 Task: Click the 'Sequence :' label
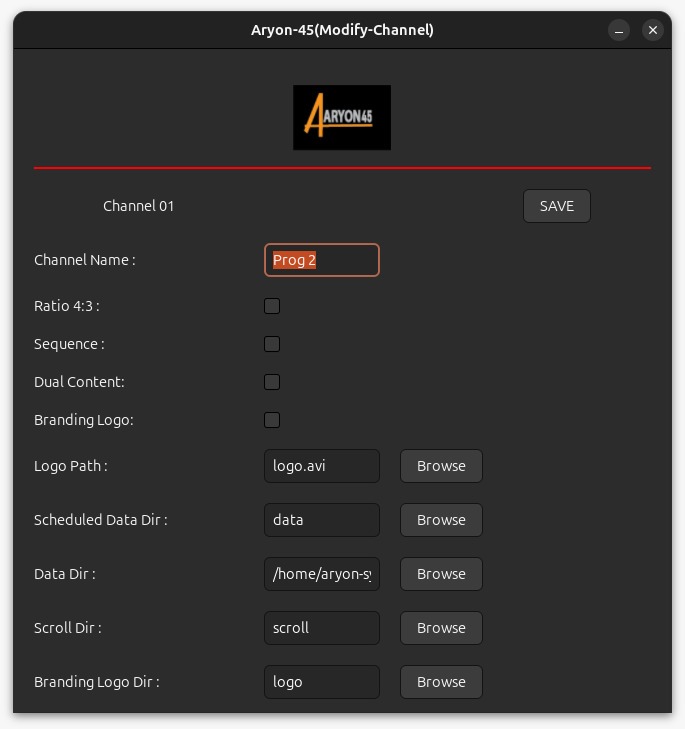tap(69, 344)
